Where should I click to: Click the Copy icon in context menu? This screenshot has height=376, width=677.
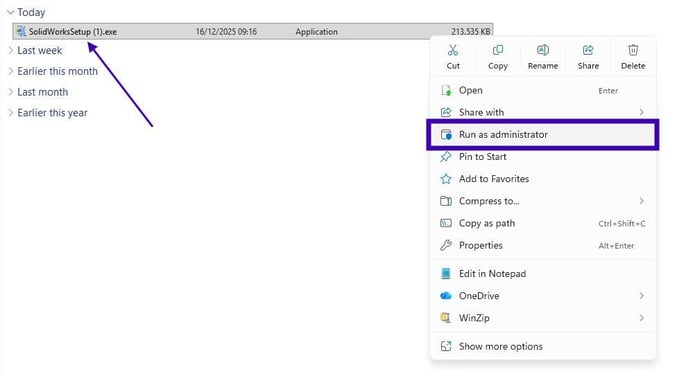498,51
